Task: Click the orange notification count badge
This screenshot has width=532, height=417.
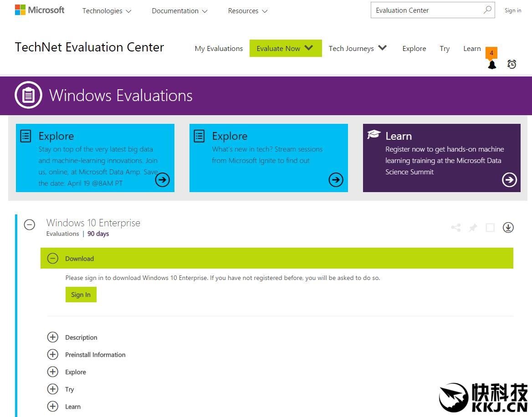Action: (x=491, y=53)
